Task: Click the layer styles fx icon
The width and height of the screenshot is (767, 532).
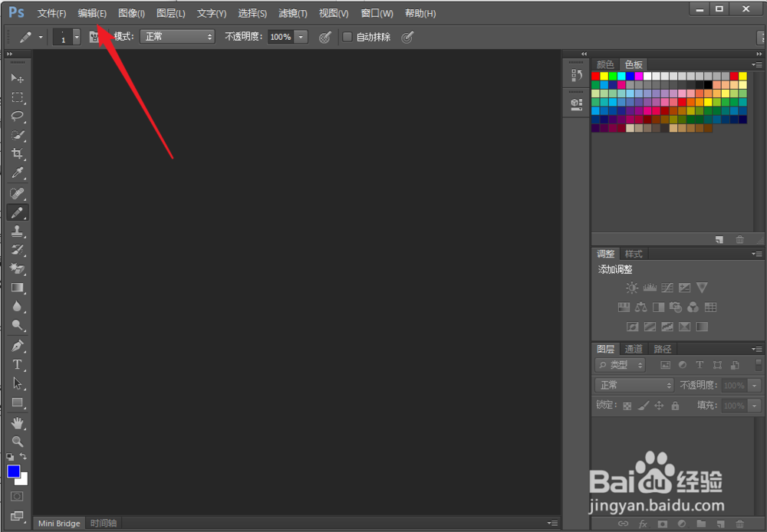Action: [x=643, y=524]
